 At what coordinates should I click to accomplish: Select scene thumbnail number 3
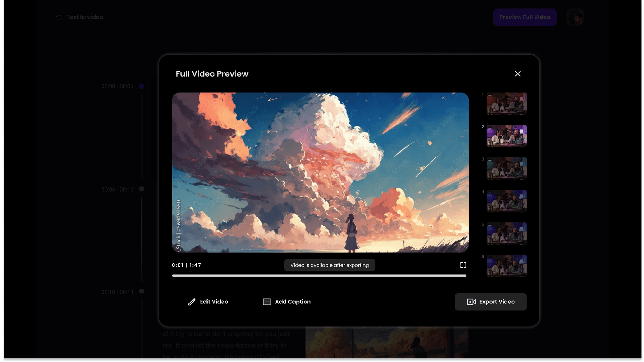506,168
